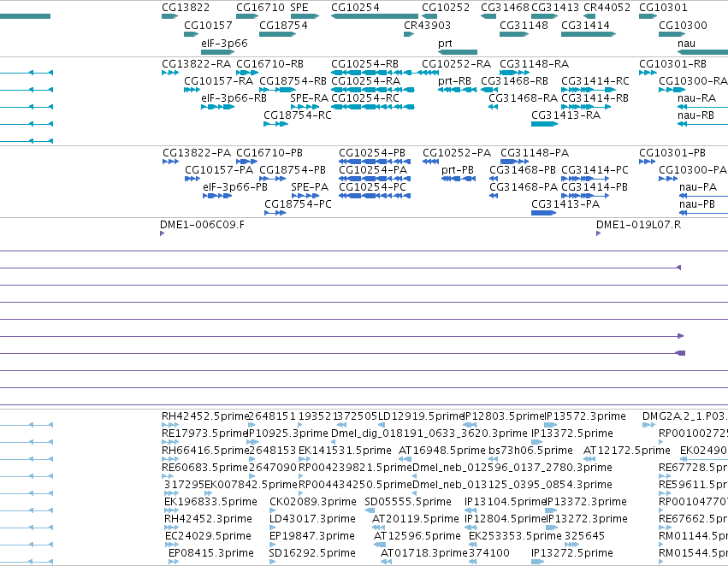The height and width of the screenshot is (566, 728).
Task: Click the CG13822 gene label
Action: 186,8
